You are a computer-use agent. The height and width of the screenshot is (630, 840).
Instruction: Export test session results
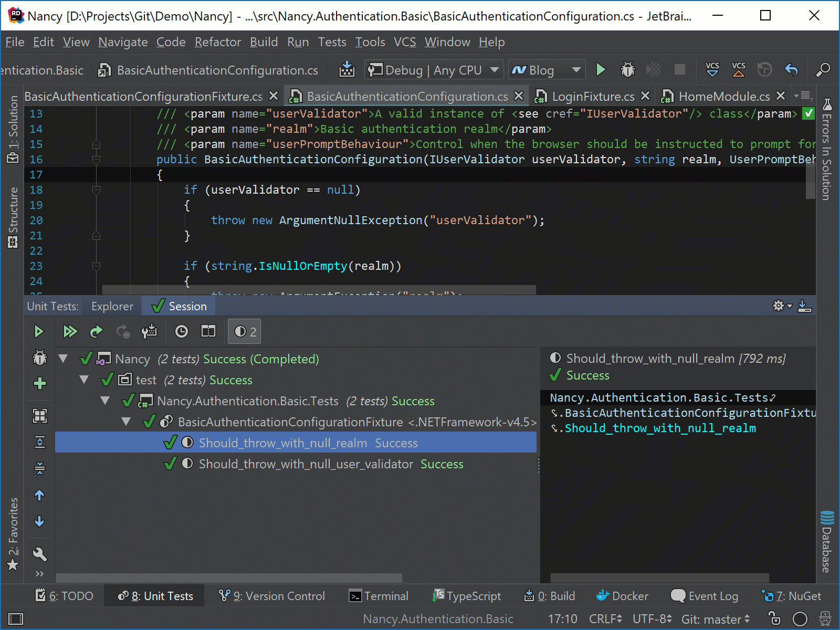coord(805,306)
